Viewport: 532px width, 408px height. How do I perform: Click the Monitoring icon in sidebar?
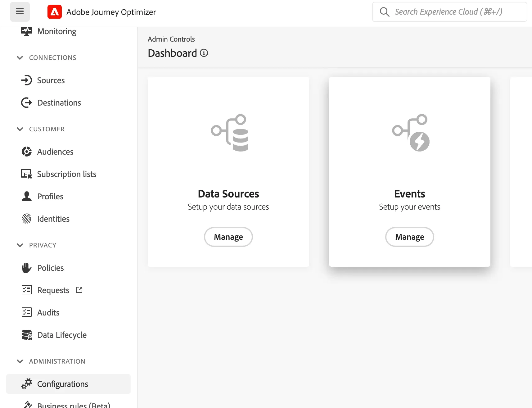pos(27,31)
